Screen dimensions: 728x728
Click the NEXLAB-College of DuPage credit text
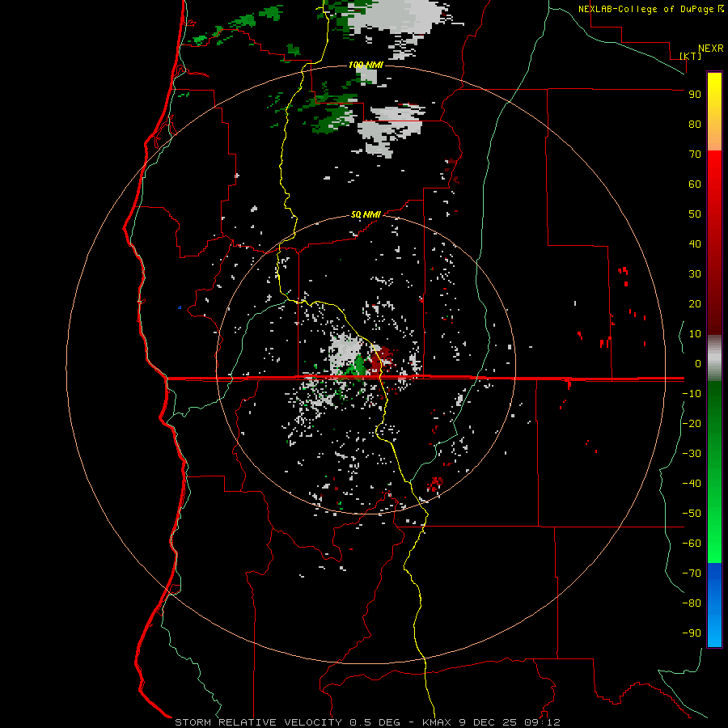[x=651, y=9]
